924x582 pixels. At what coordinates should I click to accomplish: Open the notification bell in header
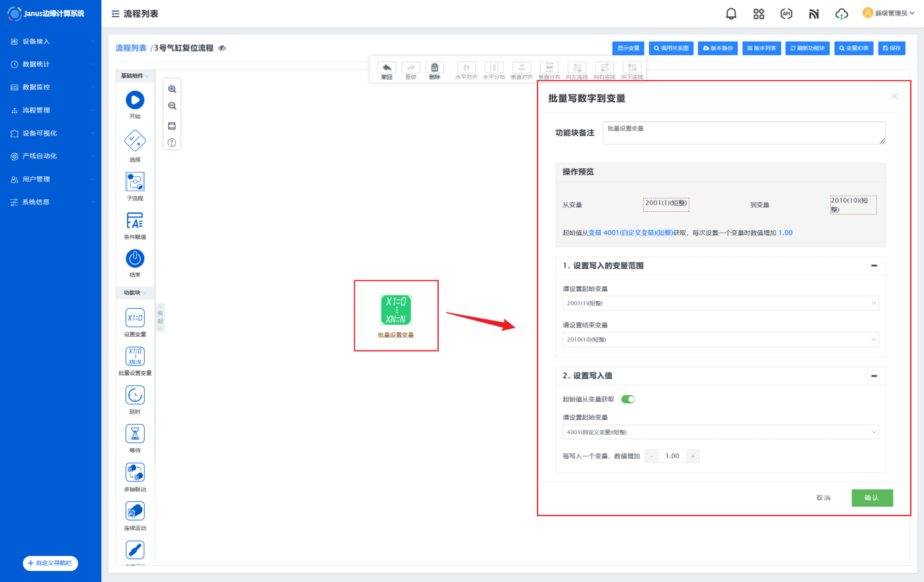click(731, 14)
